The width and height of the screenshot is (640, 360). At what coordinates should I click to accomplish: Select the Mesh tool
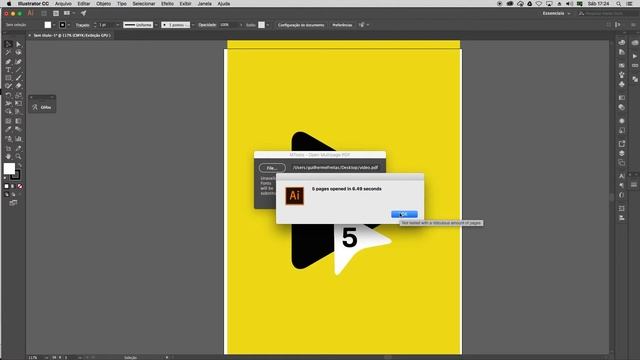click(x=9, y=121)
